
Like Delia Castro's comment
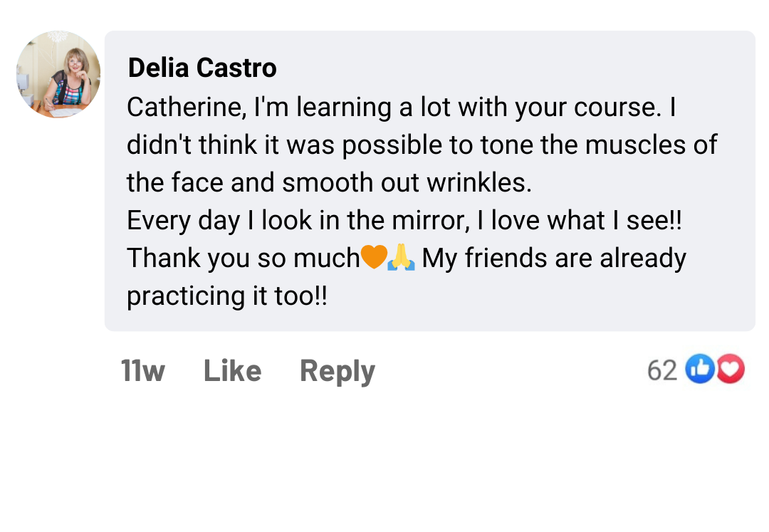[x=232, y=371]
